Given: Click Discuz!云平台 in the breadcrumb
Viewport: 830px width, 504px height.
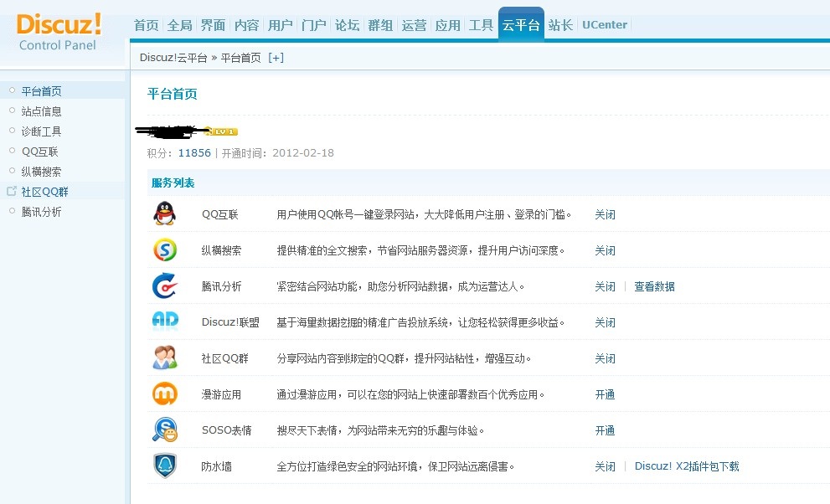Looking at the screenshot, I should (173, 58).
